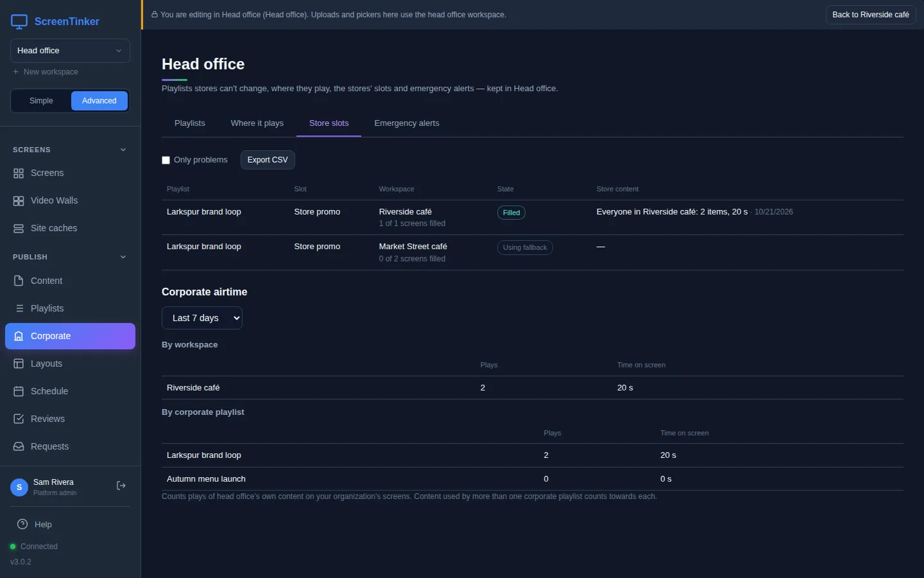Open the Last 7 days dropdown
924x578 pixels.
click(202, 318)
